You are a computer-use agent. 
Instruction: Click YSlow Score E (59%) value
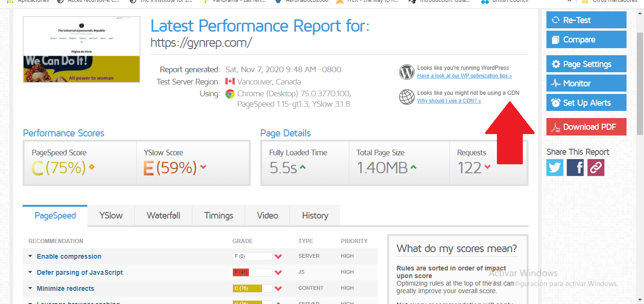point(170,168)
